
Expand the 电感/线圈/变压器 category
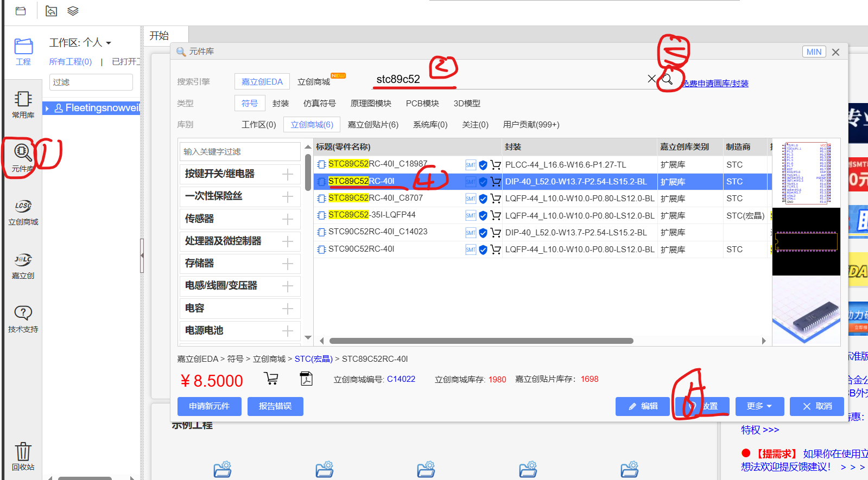coord(288,286)
